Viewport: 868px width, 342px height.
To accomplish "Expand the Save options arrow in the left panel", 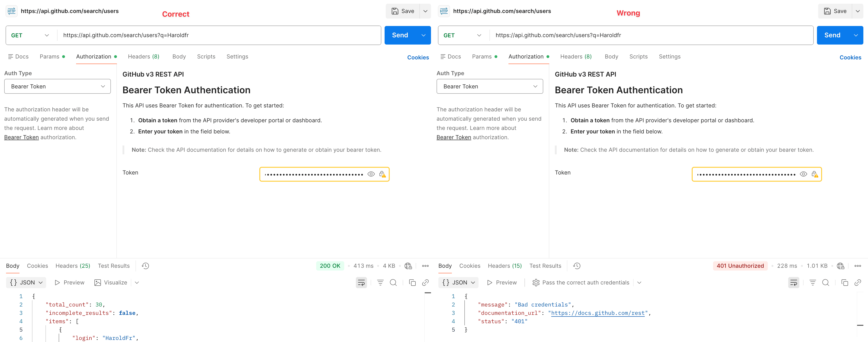I will (x=425, y=11).
